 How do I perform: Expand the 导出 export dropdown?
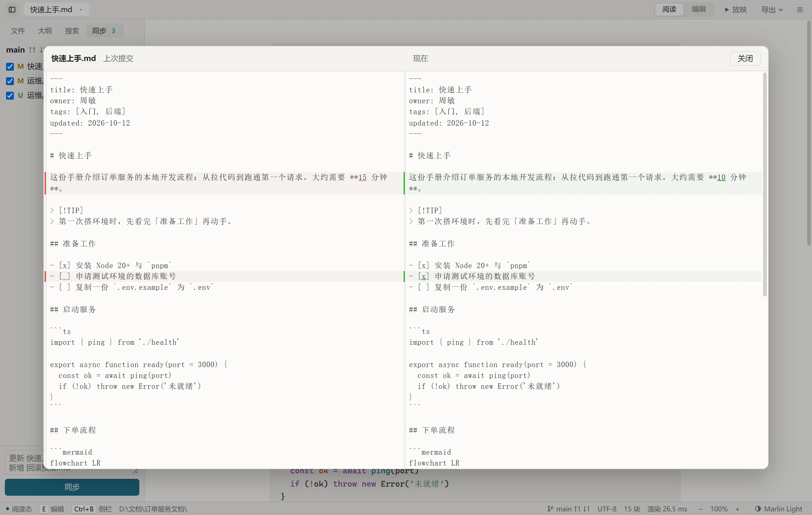point(772,9)
